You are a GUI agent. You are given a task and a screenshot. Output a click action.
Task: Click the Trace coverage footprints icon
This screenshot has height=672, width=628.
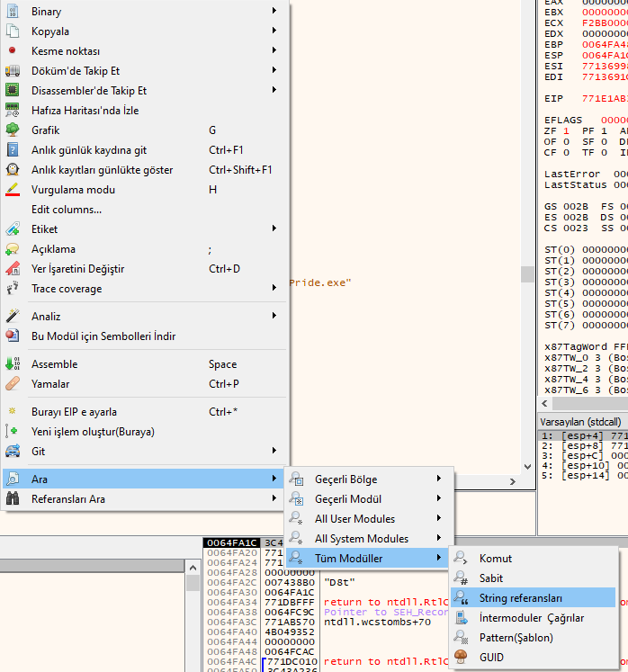(13, 289)
